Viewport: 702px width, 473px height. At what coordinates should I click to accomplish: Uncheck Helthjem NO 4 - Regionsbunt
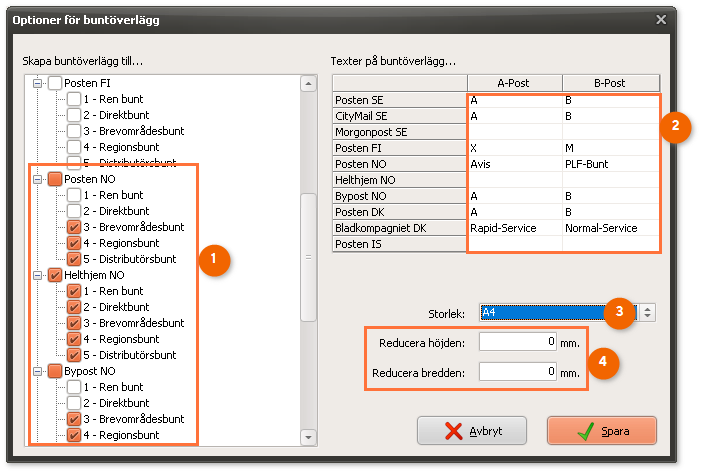74,339
